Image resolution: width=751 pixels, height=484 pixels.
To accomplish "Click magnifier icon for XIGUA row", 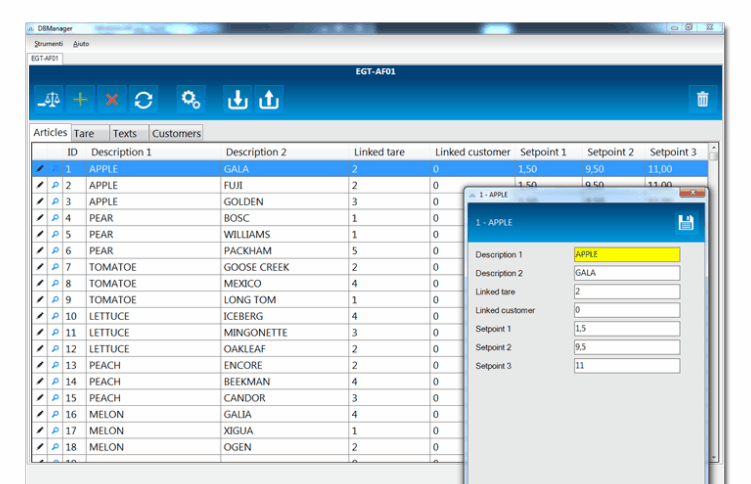I will coord(56,430).
